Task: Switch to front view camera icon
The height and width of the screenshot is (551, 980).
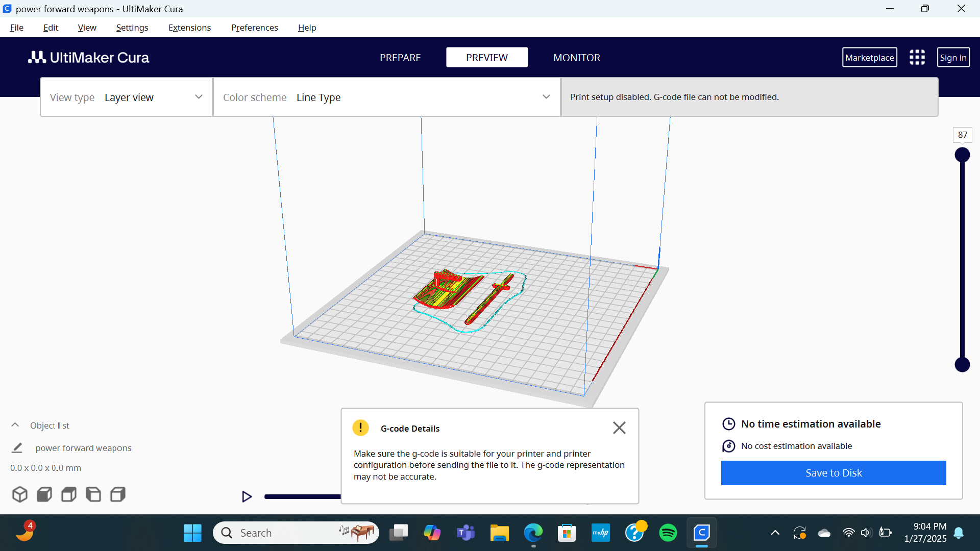Action: click(44, 494)
